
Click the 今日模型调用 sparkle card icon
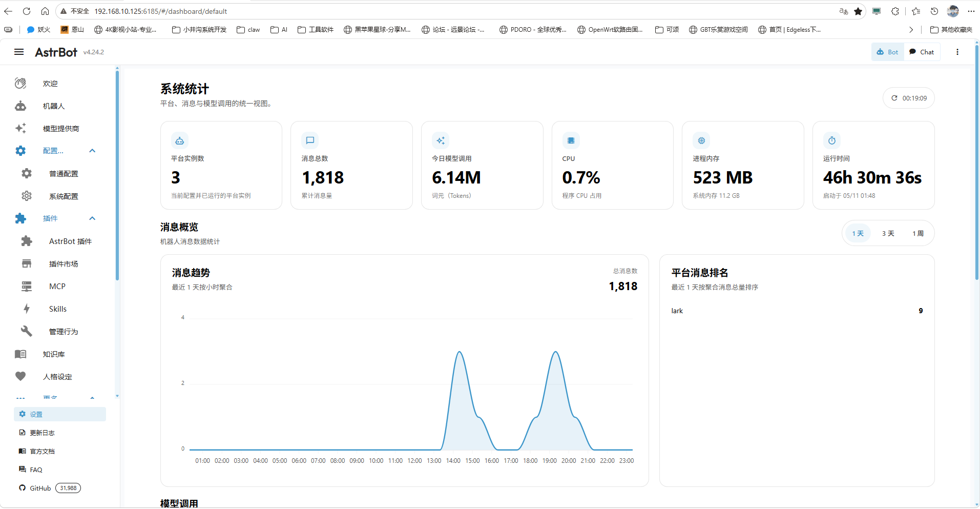[x=441, y=140]
